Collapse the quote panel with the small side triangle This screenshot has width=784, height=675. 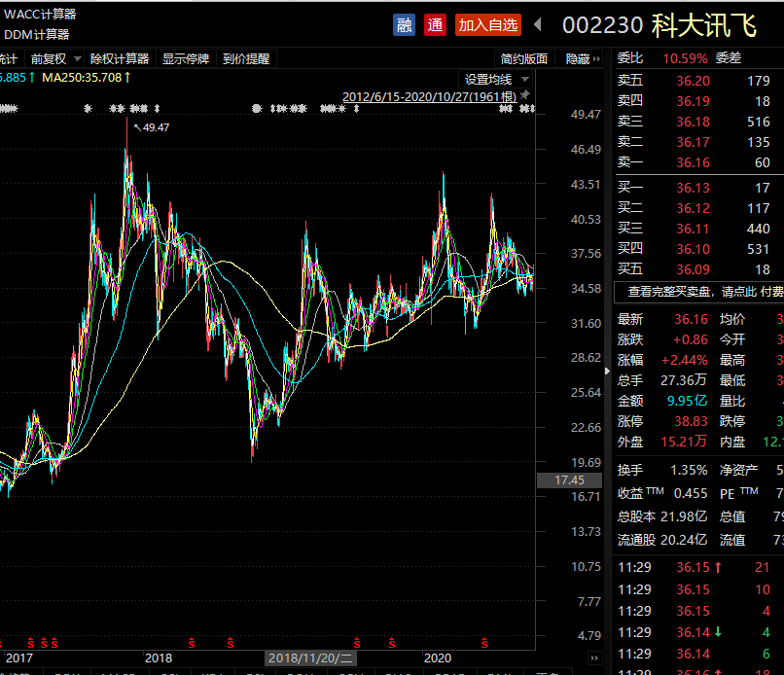point(607,371)
